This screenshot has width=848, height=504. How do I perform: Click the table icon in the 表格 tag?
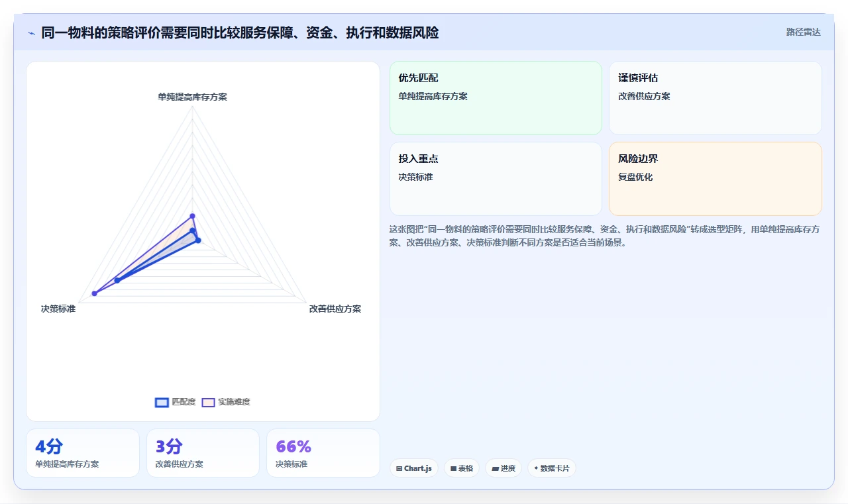point(453,468)
